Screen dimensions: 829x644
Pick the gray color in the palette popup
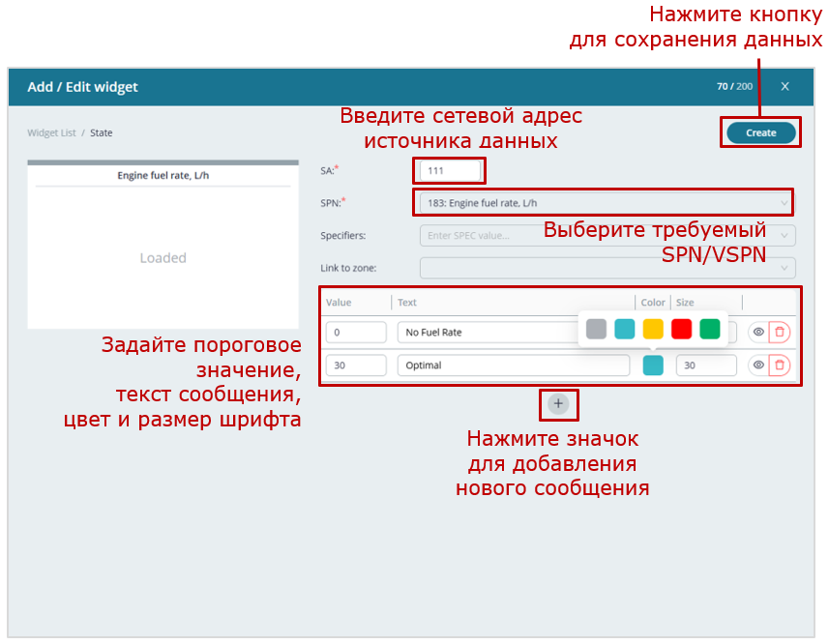point(596,329)
